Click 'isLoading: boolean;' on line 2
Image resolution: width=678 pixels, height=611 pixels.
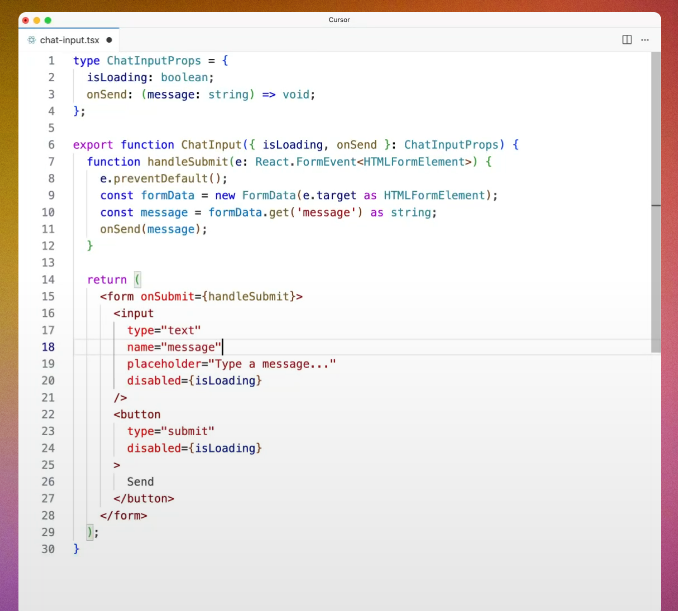[x=150, y=77]
